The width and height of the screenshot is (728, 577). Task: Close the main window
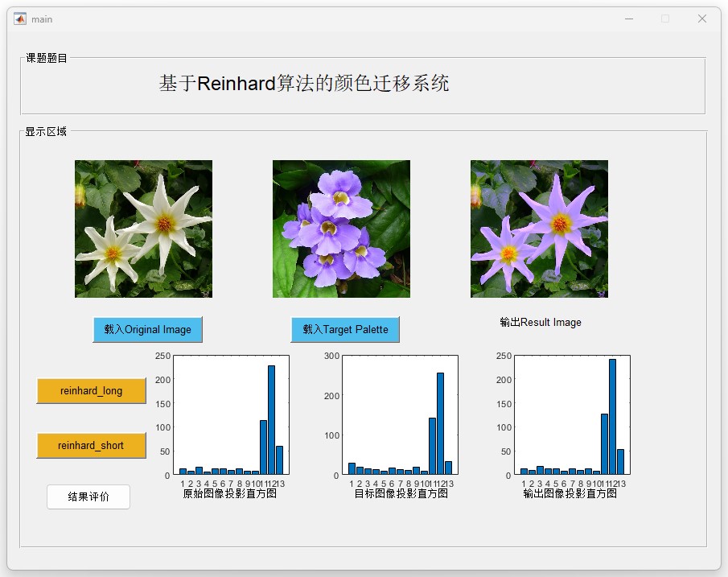point(702,19)
